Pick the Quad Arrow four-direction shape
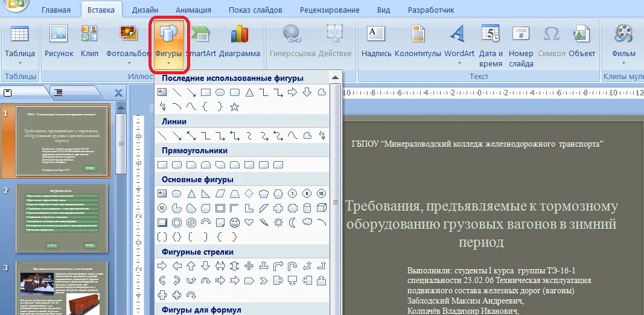 [x=249, y=266]
